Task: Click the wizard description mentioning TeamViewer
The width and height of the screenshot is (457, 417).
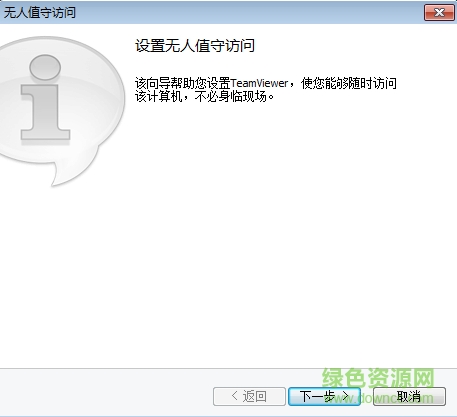Action: [266, 90]
